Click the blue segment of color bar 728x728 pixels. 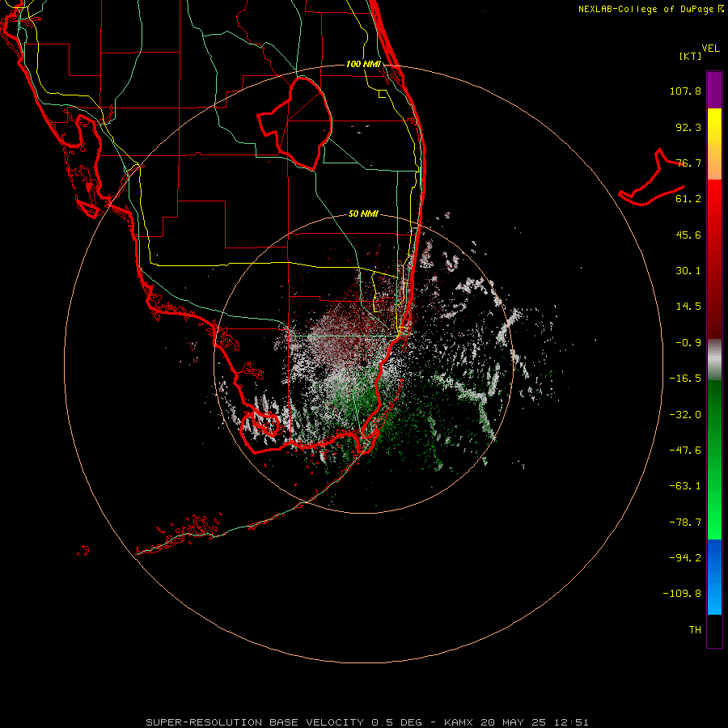(714, 577)
